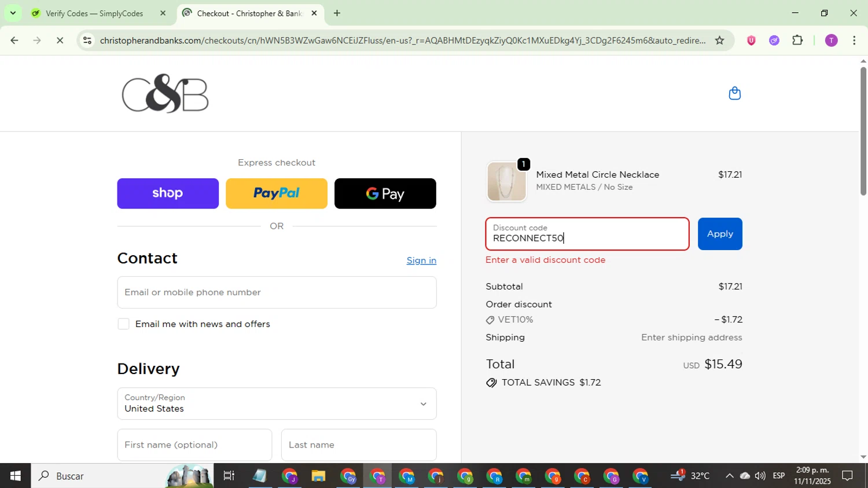Click the Buscar taskbar search box
The height and width of the screenshot is (488, 868).
[122, 476]
